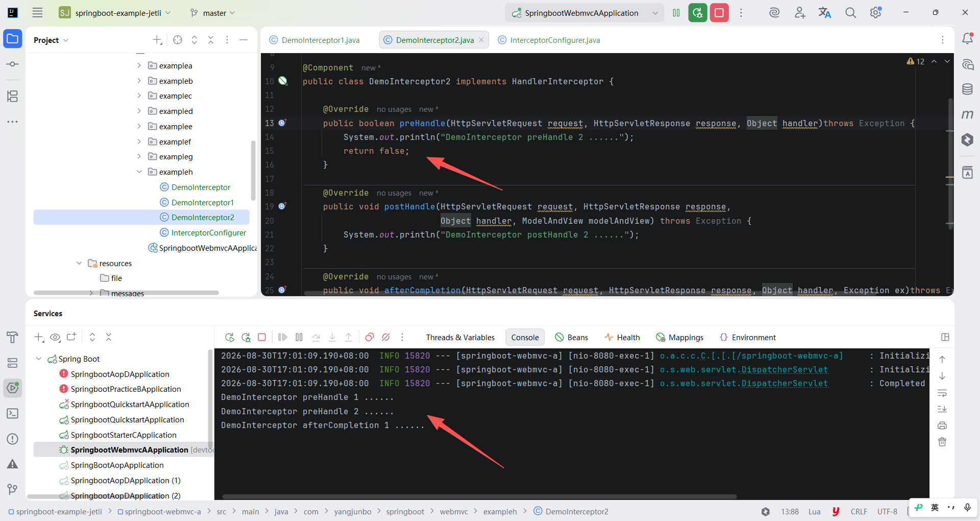Open the Commit tool window icon

[x=12, y=64]
